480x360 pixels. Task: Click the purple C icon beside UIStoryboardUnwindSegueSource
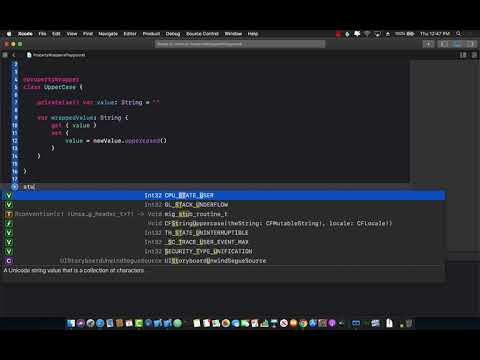coord(9,261)
